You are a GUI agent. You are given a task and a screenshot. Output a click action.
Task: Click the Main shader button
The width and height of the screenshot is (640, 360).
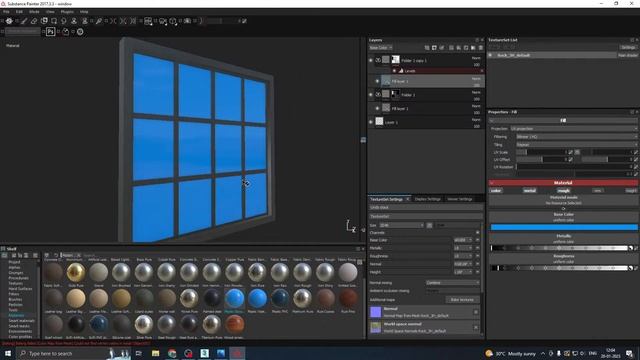[627, 55]
